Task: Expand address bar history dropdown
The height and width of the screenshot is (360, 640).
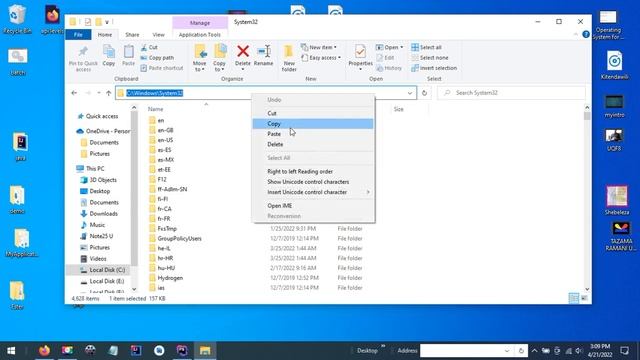Action: (x=410, y=93)
